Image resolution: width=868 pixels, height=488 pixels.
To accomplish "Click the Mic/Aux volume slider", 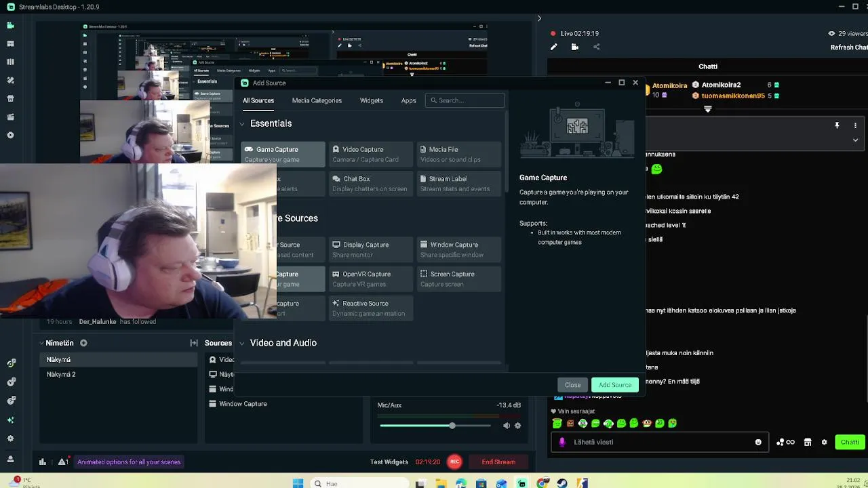I will click(x=435, y=426).
